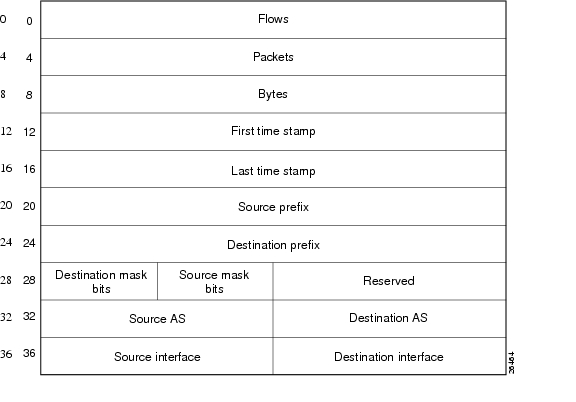
Task: Click the Source interface cell
Action: 157,356
